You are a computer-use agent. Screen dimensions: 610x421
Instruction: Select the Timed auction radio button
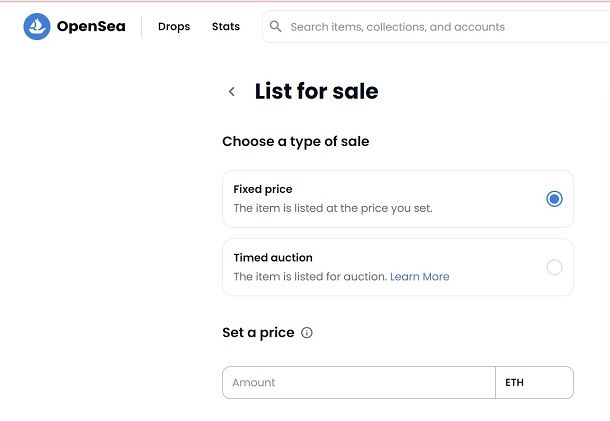click(554, 267)
